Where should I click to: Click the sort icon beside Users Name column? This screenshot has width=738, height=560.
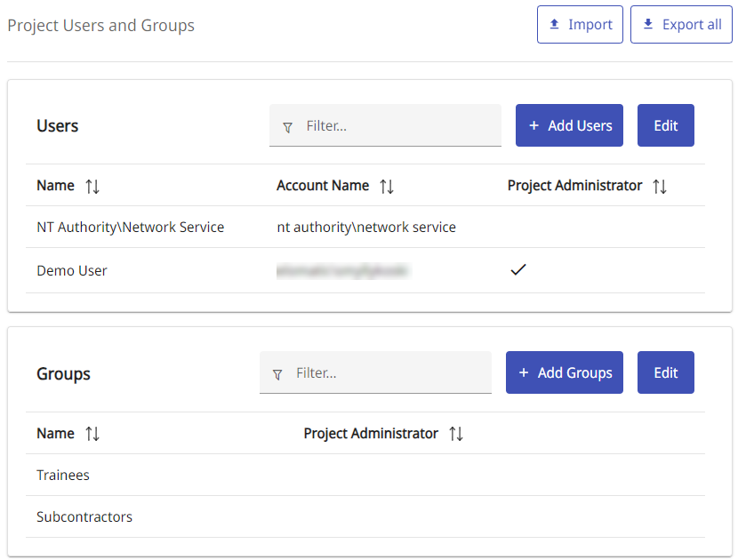click(x=92, y=186)
